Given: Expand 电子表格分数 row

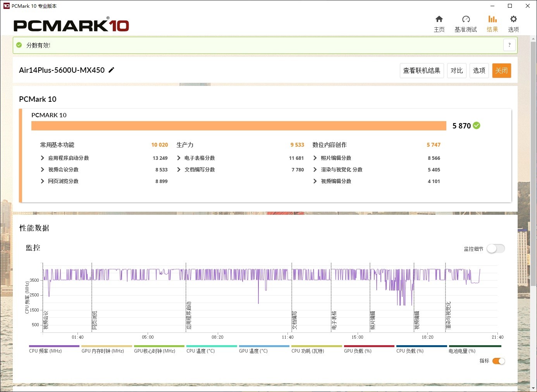Looking at the screenshot, I should [x=179, y=158].
